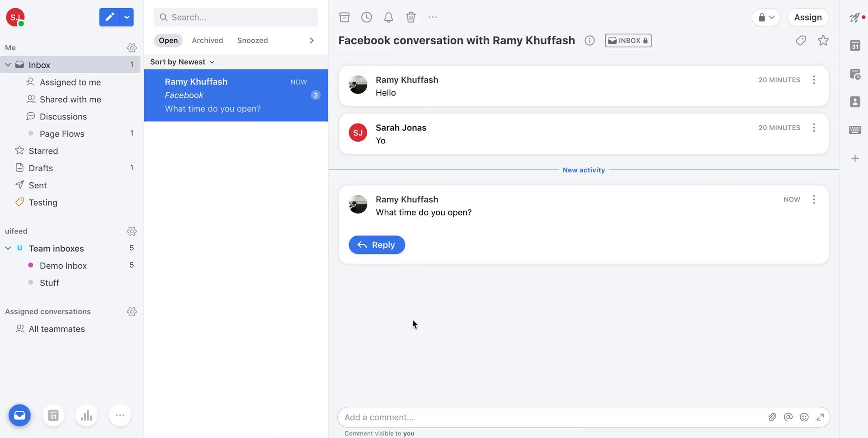Open Assigned conversations settings gear
The image size is (868, 438).
pos(132,312)
